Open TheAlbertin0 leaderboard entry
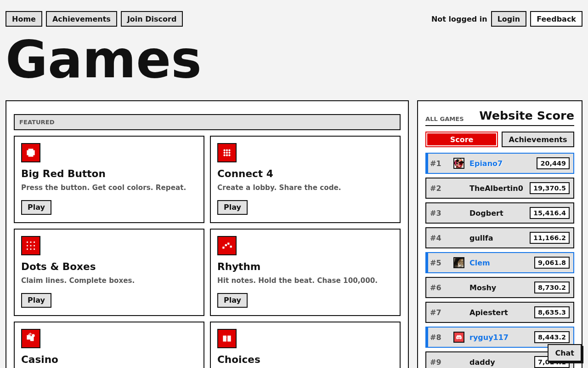 [x=500, y=188]
